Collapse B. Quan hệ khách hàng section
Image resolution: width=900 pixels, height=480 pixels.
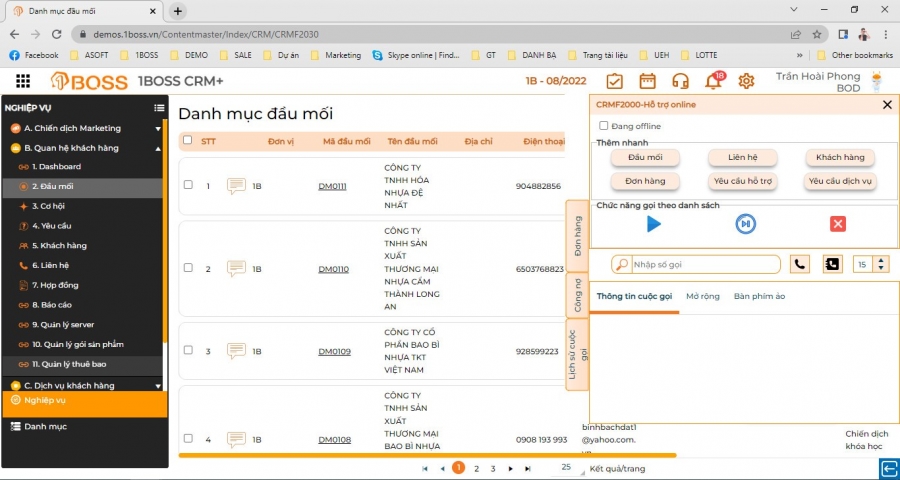(158, 148)
